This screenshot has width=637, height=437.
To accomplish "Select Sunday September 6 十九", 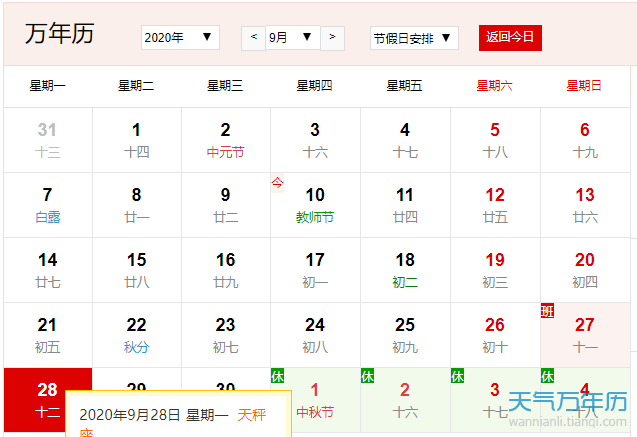I will pos(585,140).
